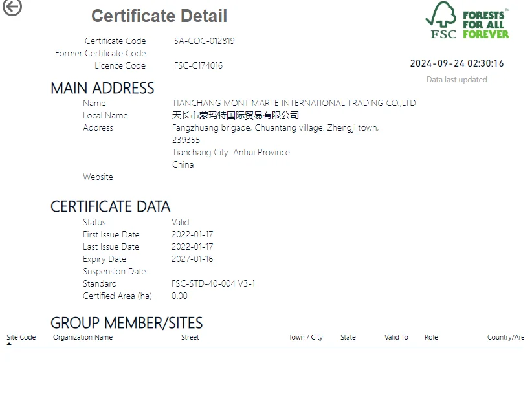
Task: Click the Valid status value
Action: click(x=181, y=222)
